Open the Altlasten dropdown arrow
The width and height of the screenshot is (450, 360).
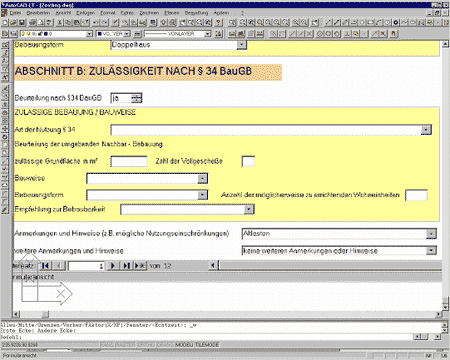[x=431, y=234]
